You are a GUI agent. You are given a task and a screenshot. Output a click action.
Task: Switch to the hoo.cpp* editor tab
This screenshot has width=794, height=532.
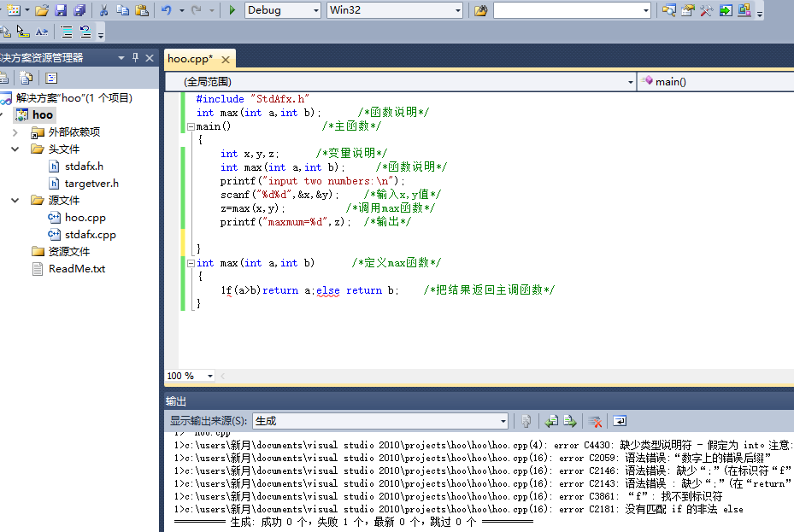[191, 59]
